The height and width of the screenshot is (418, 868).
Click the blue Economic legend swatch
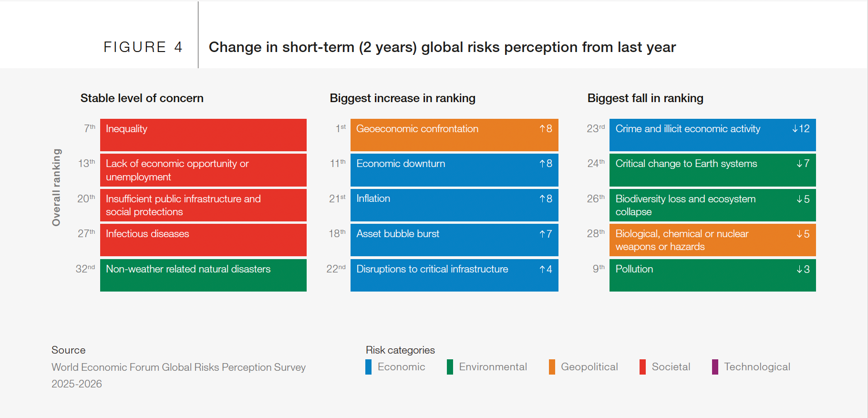click(x=368, y=367)
